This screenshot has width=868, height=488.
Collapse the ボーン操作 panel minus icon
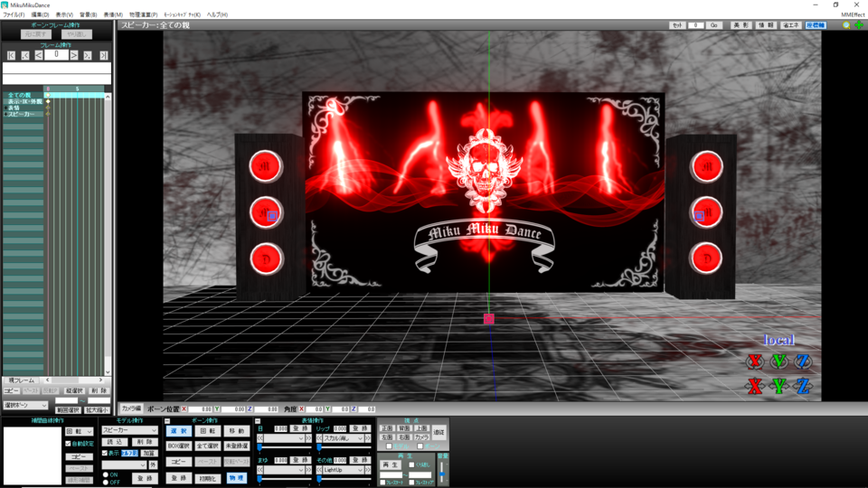coord(167,421)
